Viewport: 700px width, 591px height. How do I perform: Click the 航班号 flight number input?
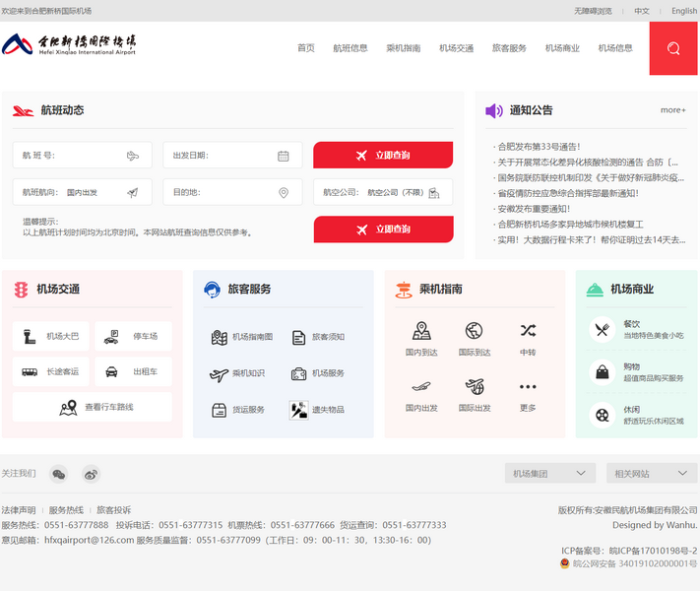(x=82, y=156)
